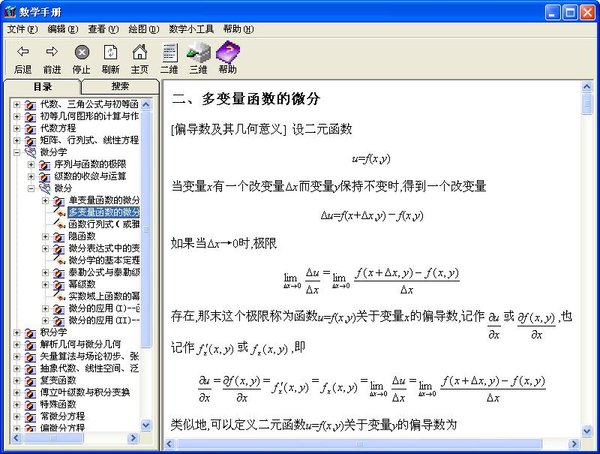This screenshot has width=600, height=454.
Task: Open the 文件 menu
Action: pyautogui.click(x=21, y=29)
